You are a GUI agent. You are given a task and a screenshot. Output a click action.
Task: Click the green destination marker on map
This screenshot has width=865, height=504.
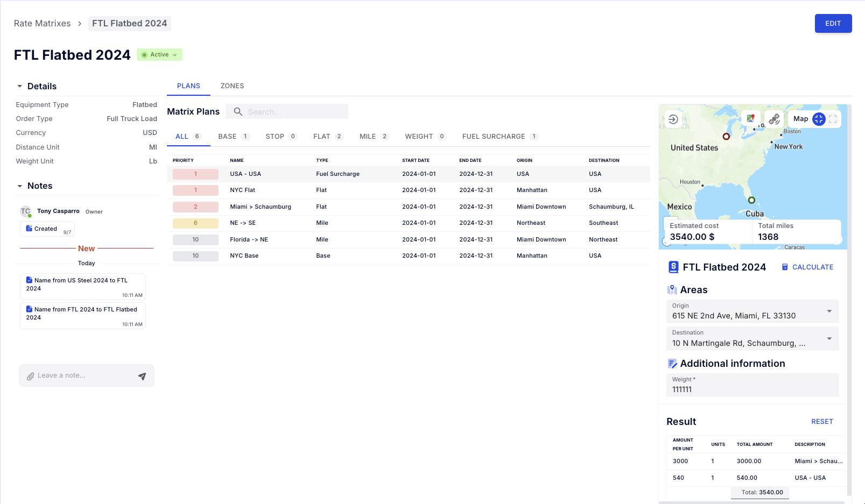[x=751, y=200]
